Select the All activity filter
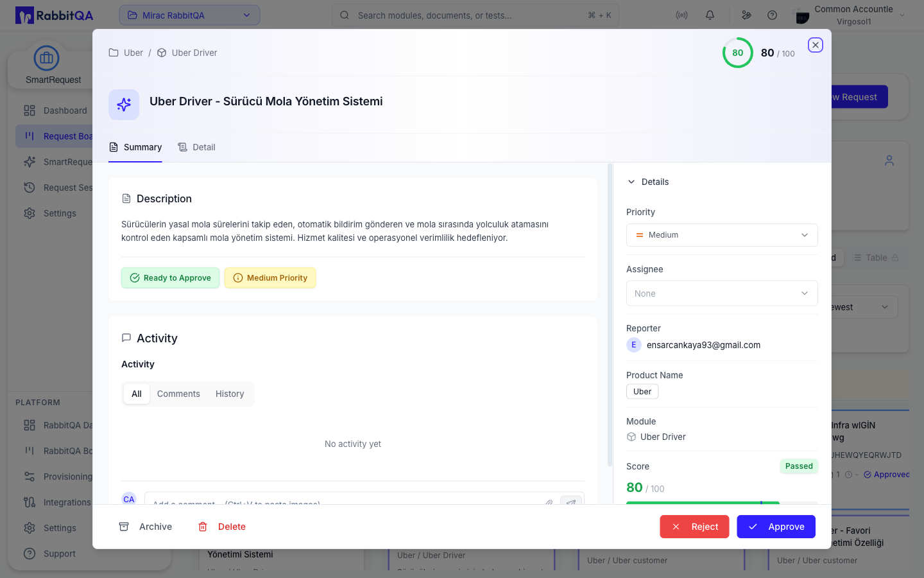Screen dimensions: 924x578 137,394
